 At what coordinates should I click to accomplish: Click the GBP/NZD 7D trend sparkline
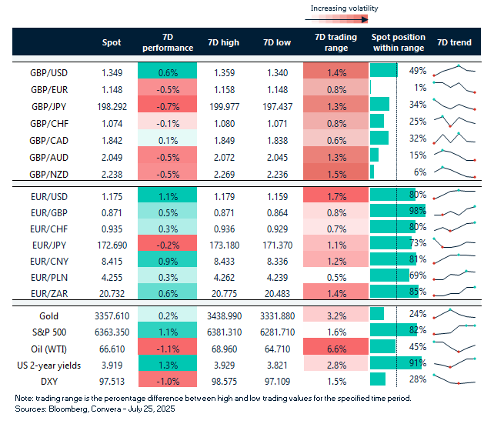454,172
